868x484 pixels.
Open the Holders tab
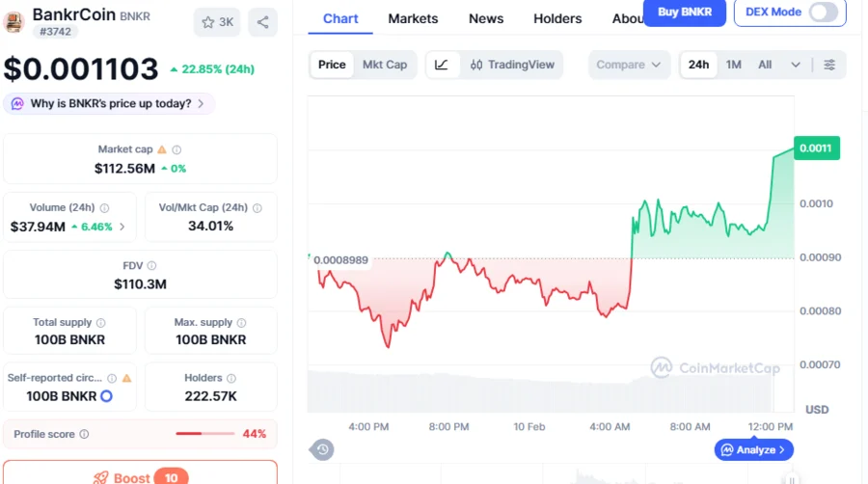[557, 18]
